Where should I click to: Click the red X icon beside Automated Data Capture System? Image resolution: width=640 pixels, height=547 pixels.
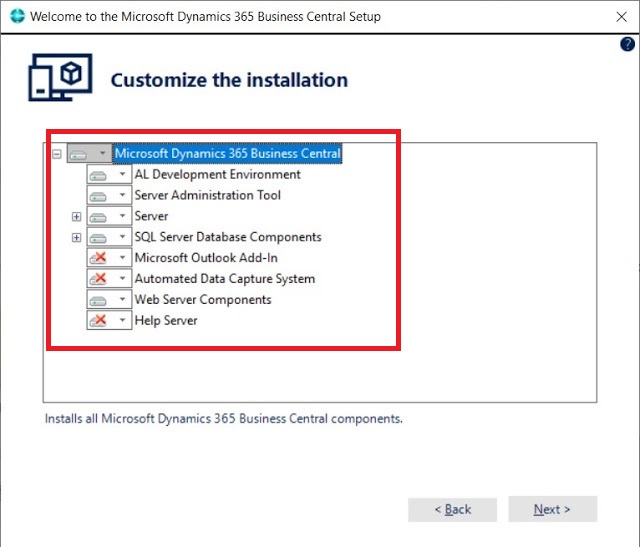99,279
